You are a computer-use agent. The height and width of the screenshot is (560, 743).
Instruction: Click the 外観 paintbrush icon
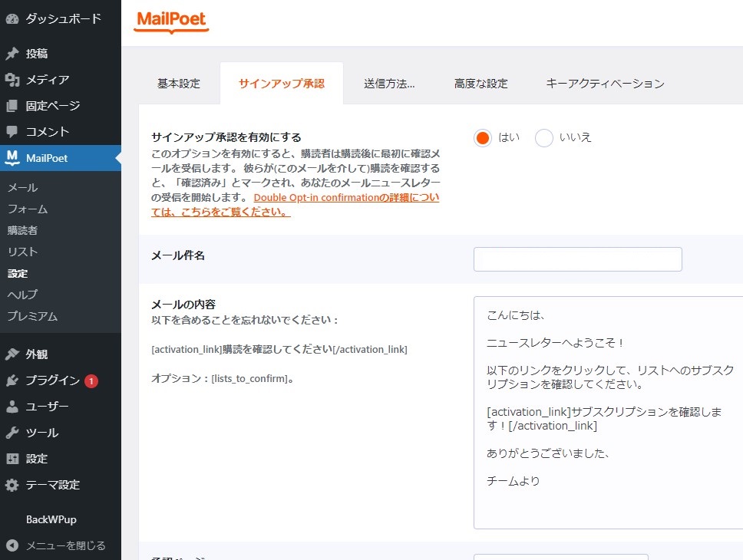pos(12,354)
